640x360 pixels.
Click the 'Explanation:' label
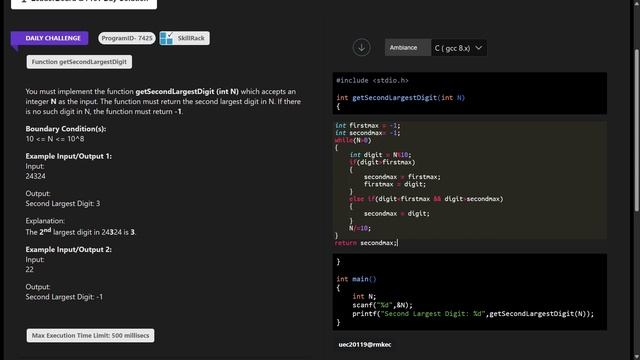pyautogui.click(x=45, y=221)
